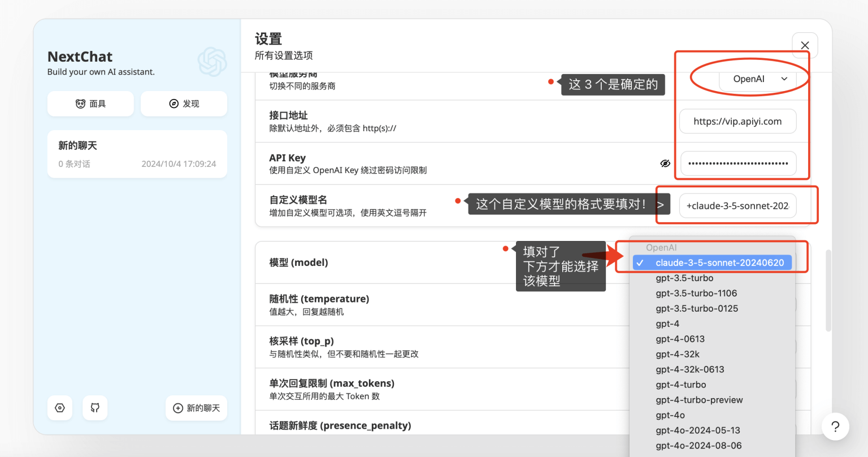Open the 面具 (masks) panel

90,104
